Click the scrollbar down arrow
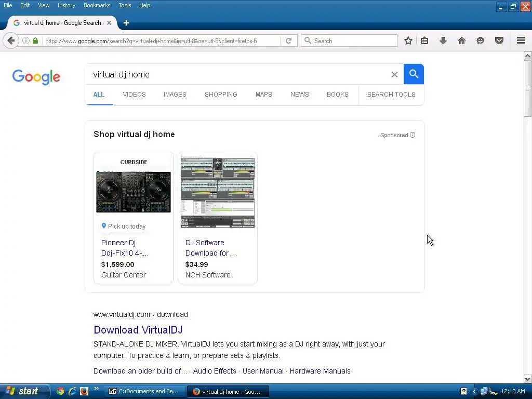This screenshot has width=532, height=399. 528,379
